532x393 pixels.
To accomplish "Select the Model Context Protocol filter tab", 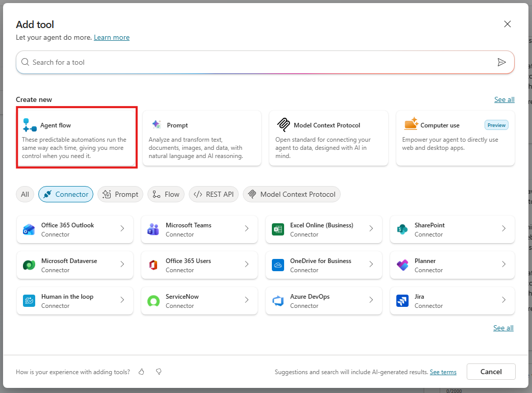I will (292, 194).
